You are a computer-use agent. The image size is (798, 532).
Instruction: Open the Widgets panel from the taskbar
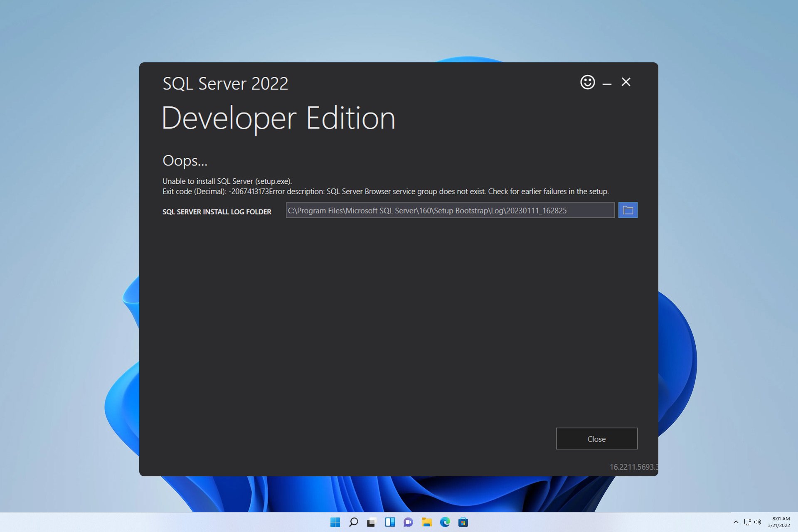pos(390,522)
